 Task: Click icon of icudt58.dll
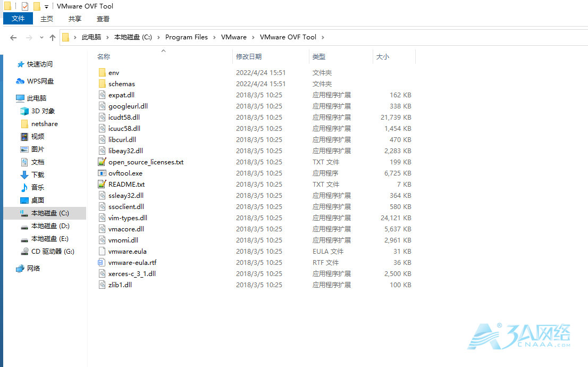[x=102, y=117]
